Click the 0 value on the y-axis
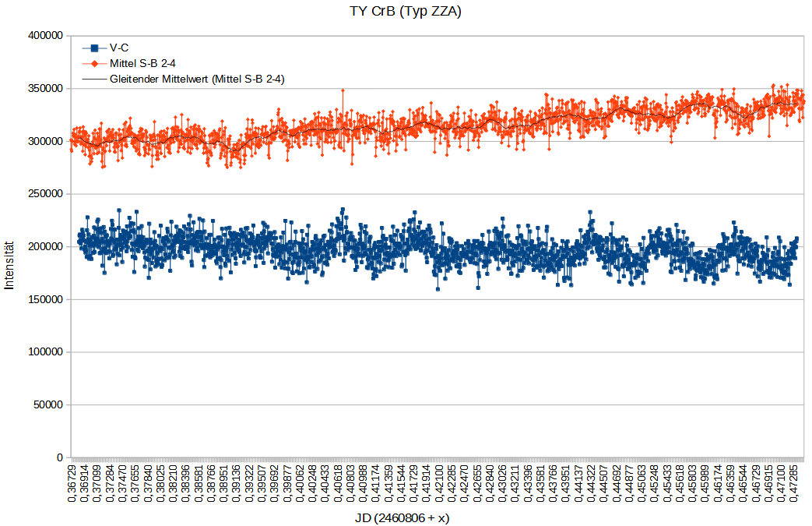Viewport: 812px width, 526px height. tap(59, 457)
